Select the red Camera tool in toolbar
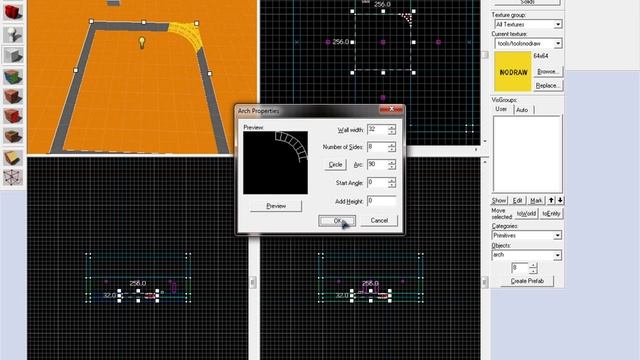 13,12
